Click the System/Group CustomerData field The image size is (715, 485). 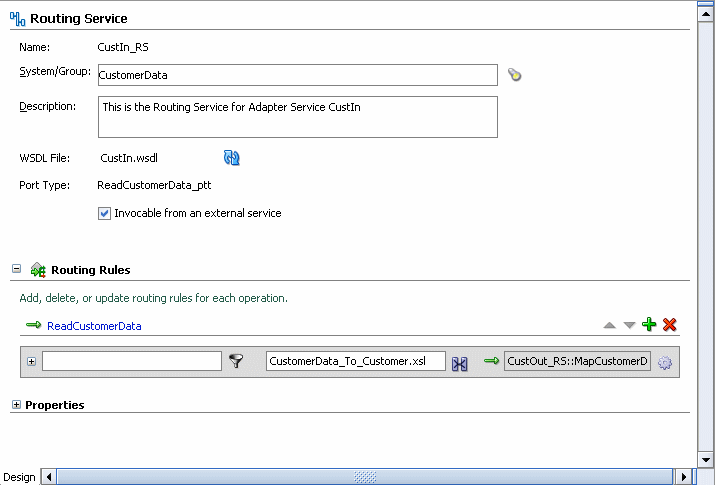click(298, 75)
